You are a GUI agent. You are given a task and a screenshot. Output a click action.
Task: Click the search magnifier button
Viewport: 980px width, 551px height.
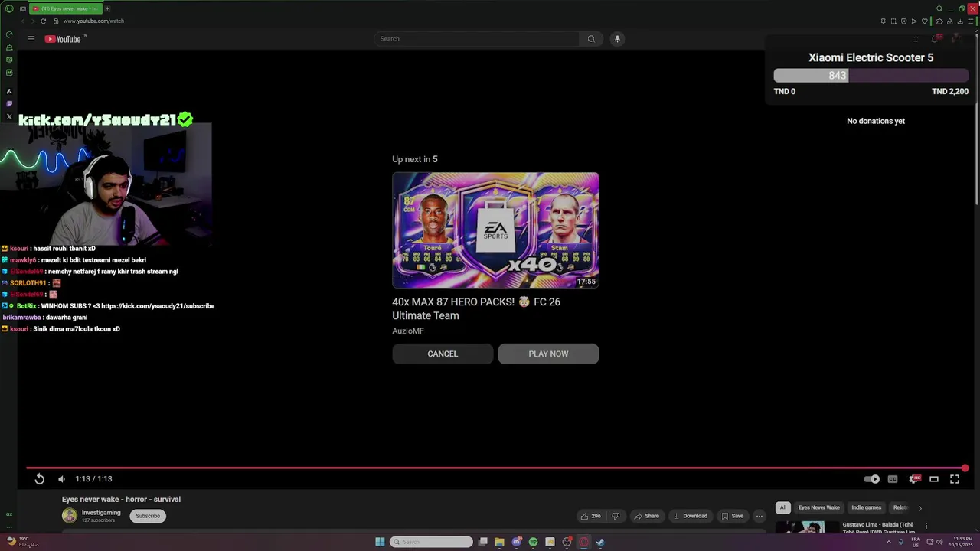[x=591, y=39]
